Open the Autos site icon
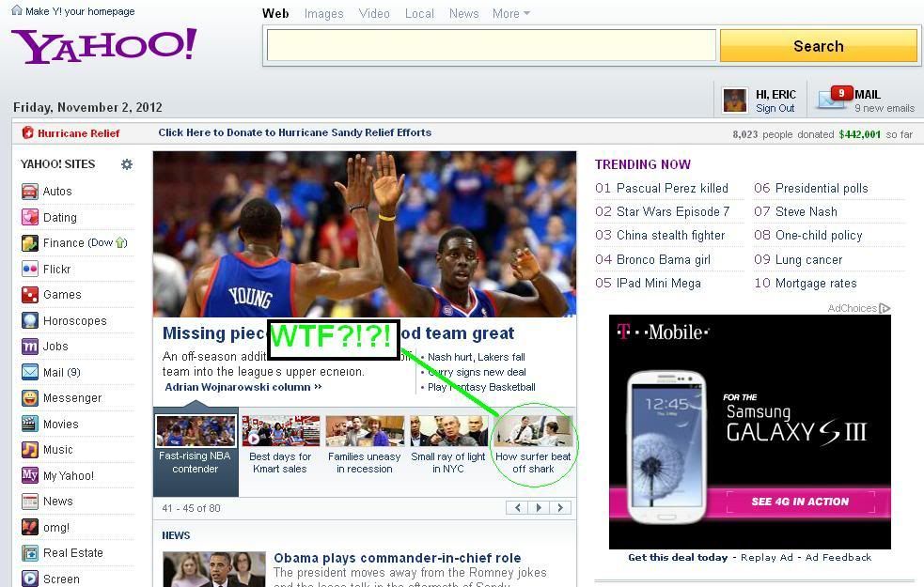 coord(30,192)
